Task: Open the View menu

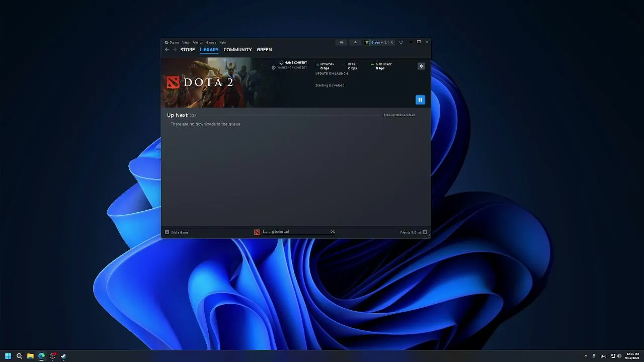Action: [186, 42]
